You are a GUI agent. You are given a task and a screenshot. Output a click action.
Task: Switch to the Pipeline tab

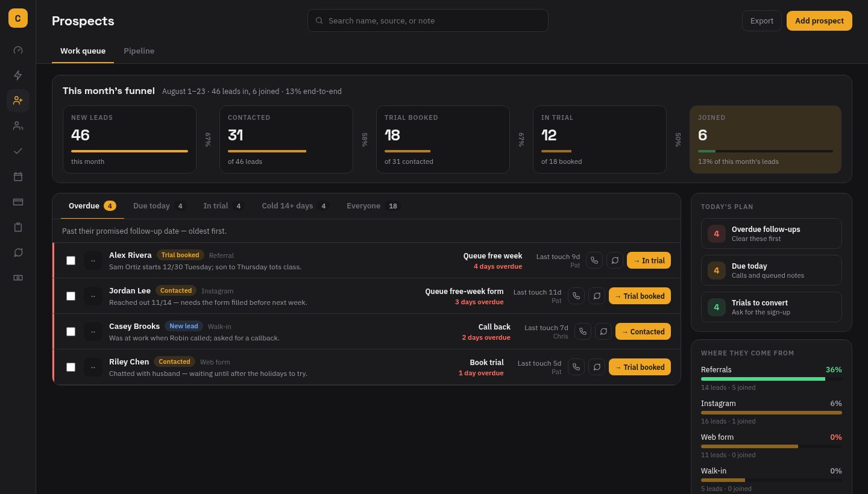tap(139, 51)
